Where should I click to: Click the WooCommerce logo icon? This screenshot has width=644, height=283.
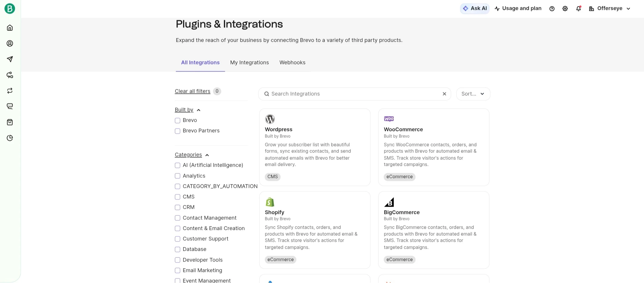point(389,119)
